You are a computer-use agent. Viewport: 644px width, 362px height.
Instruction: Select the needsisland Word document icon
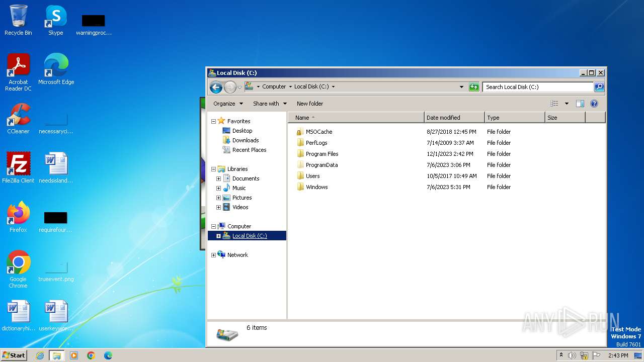tap(56, 168)
